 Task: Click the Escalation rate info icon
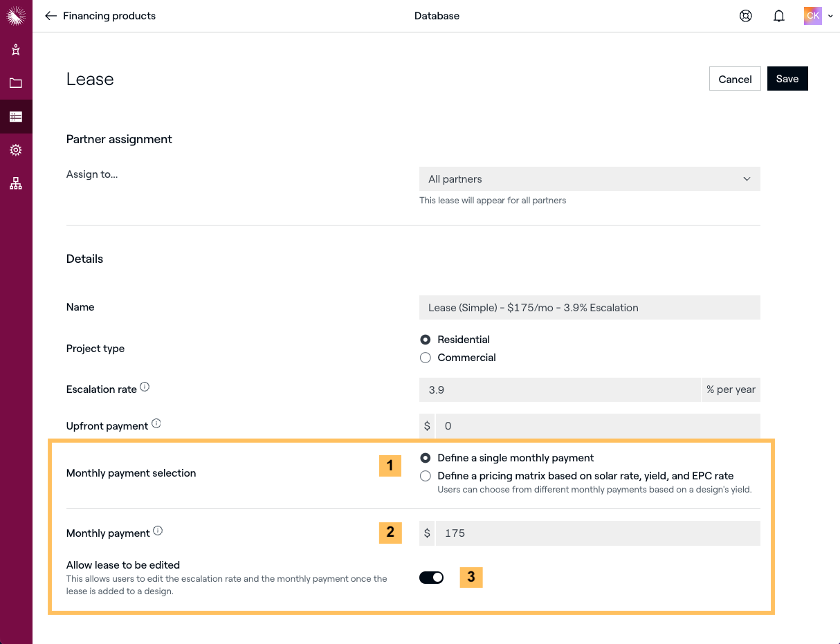tap(145, 387)
